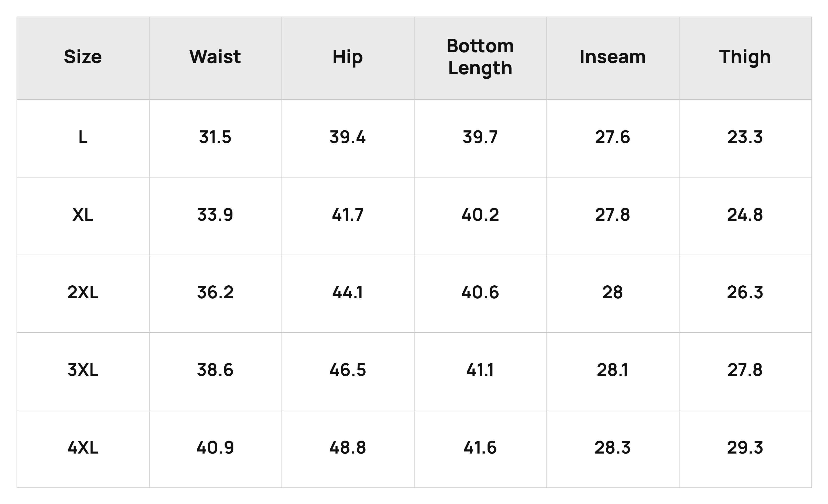Click the Waist column header

(215, 58)
